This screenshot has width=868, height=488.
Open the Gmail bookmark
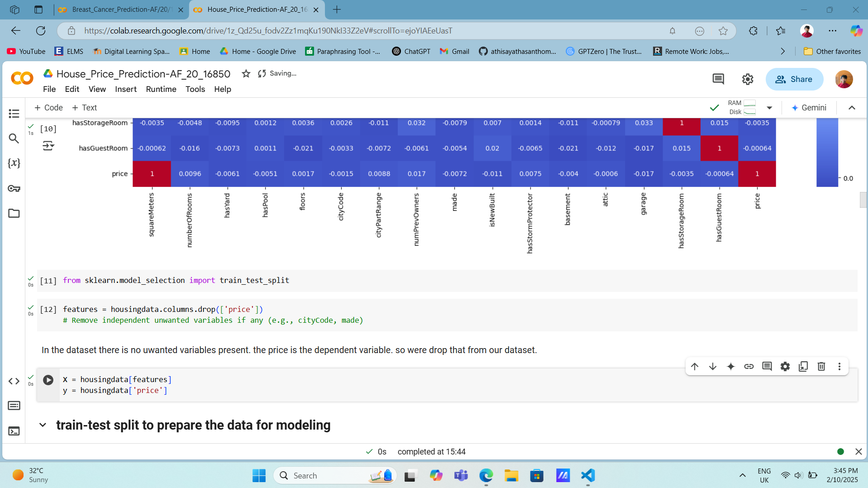click(455, 52)
